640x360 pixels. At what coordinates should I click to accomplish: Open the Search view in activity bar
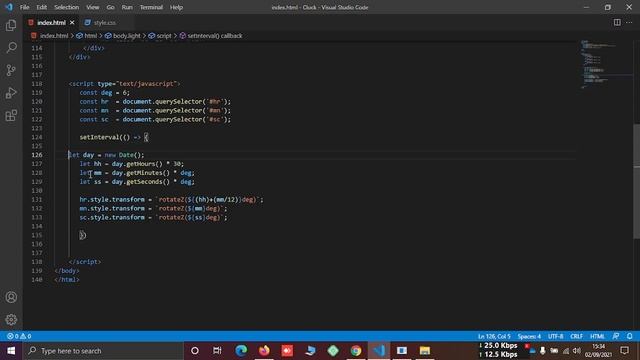coord(11,47)
